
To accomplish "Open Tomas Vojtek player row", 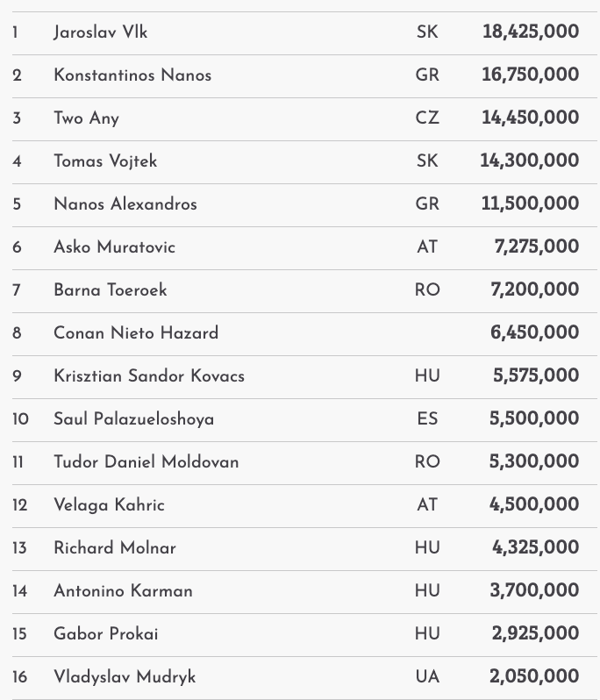I will pyautogui.click(x=105, y=161).
